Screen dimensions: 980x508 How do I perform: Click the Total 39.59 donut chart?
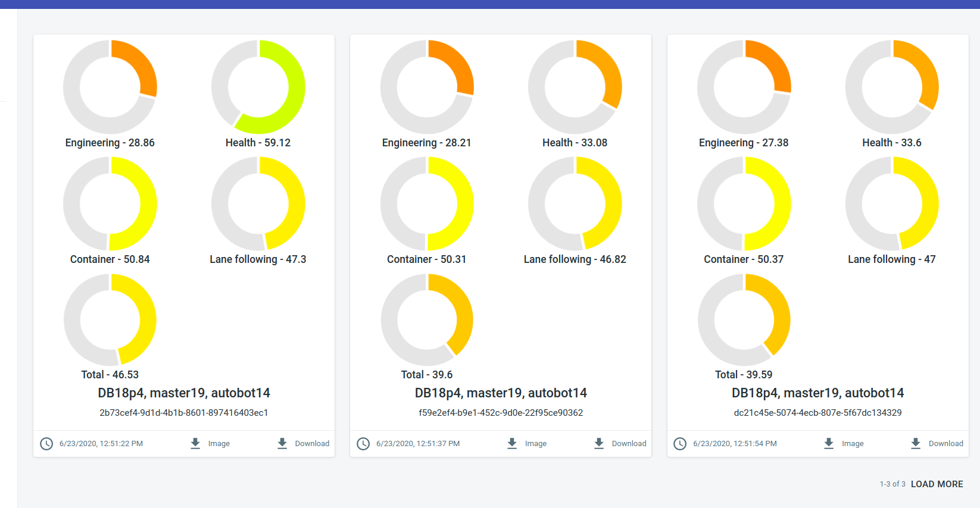[744, 320]
